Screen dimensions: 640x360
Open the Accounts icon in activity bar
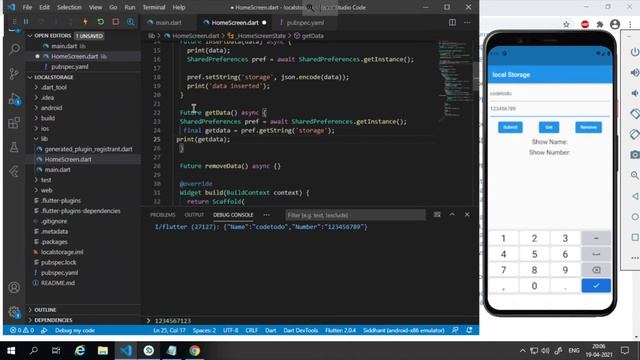(x=14, y=287)
